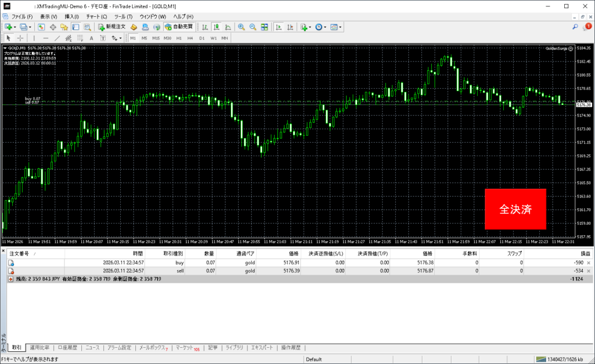Select the crosshair cursor tool
This screenshot has width=595, height=364.
pyautogui.click(x=20, y=38)
